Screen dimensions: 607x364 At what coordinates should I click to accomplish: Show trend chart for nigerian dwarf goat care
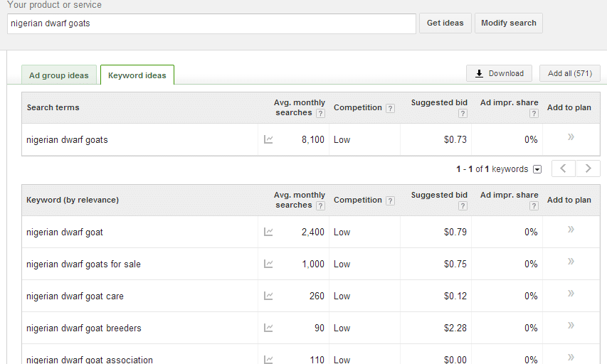click(268, 296)
